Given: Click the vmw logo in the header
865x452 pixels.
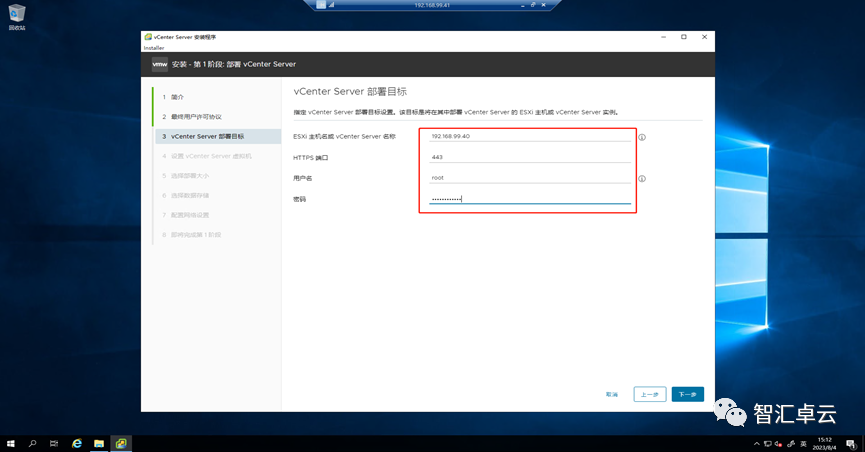Looking at the screenshot, I should [159, 64].
